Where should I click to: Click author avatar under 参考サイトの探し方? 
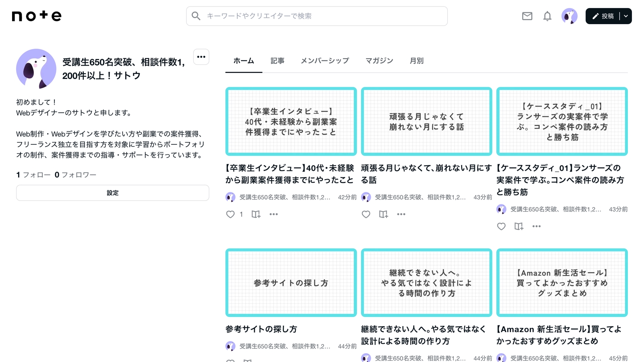[230, 346]
